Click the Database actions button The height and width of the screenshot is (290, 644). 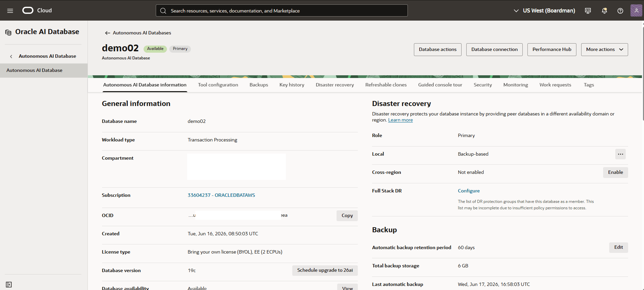click(x=438, y=50)
